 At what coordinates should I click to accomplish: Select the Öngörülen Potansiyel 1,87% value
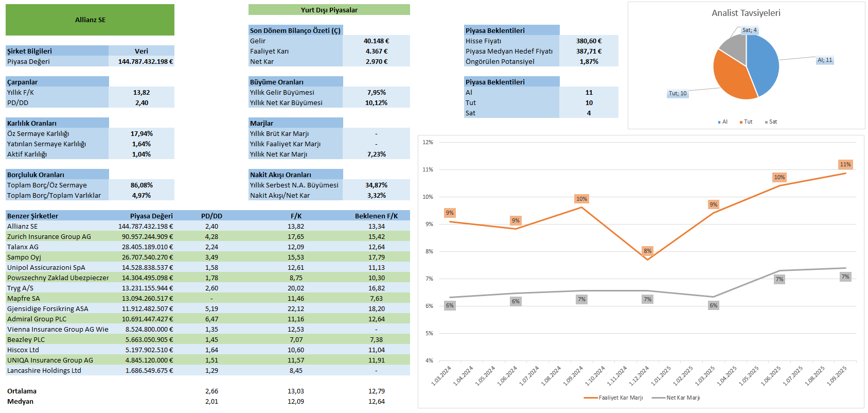(589, 61)
